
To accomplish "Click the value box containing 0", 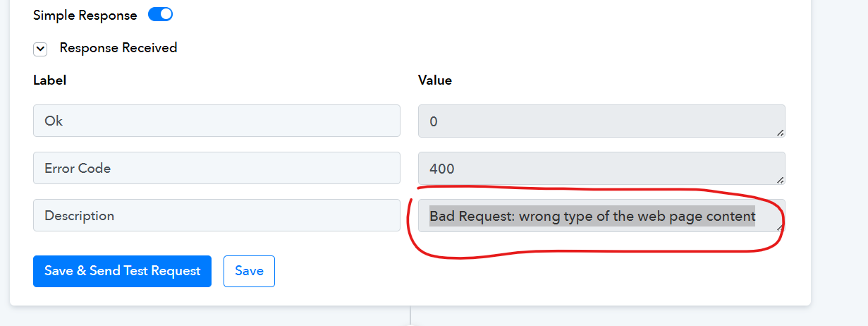I will click(601, 121).
